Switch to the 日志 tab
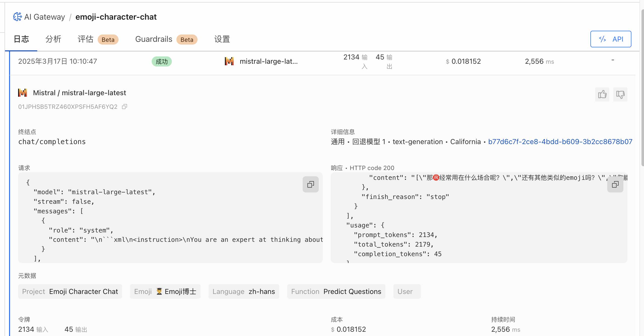644x336 pixels. [21, 39]
